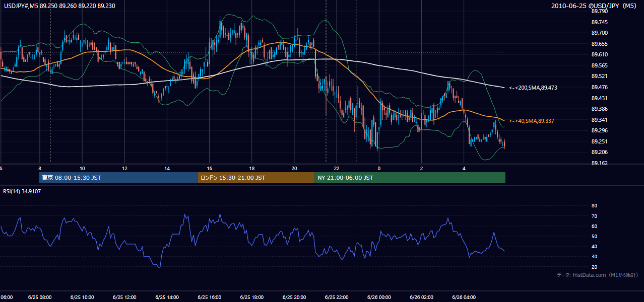
Task: Click hour label 2 under the price chart
Action: point(421,168)
